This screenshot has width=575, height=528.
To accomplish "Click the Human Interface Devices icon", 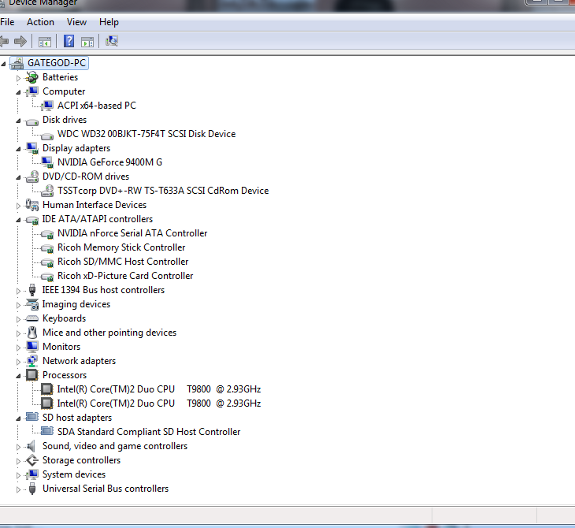I will tap(32, 205).
